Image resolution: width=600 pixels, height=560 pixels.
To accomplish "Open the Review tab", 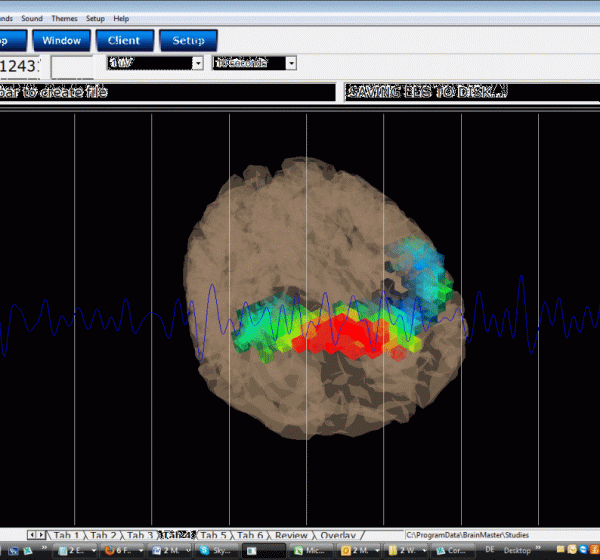I will (x=291, y=536).
